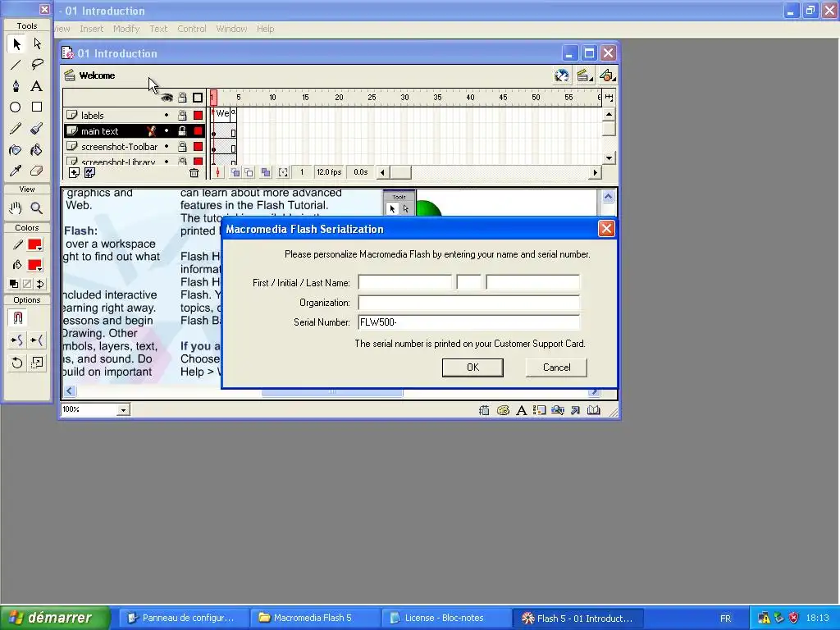Toggle Edit Multiple Frames button
This screenshot has width=840, height=630.
pos(266,172)
